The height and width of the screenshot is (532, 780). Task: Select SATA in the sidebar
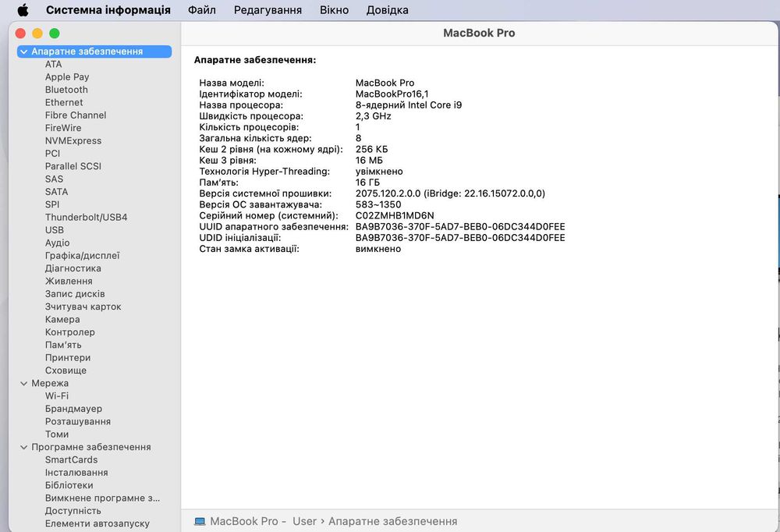pos(56,192)
